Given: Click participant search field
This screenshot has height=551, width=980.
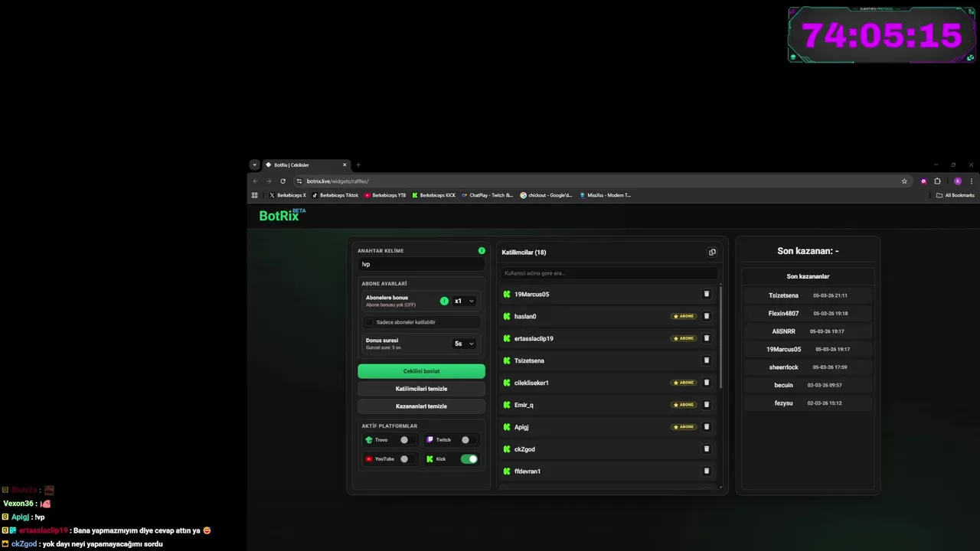Looking at the screenshot, I should [609, 273].
